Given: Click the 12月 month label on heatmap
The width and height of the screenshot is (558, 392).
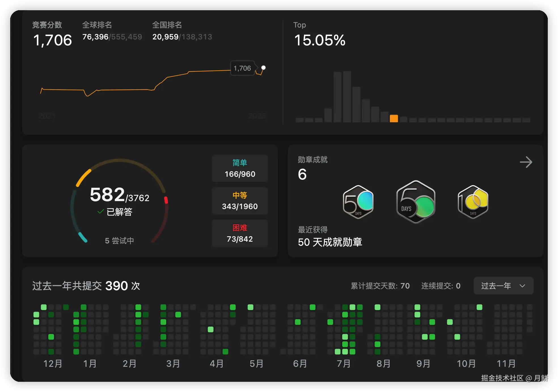Looking at the screenshot, I should coord(53,363).
